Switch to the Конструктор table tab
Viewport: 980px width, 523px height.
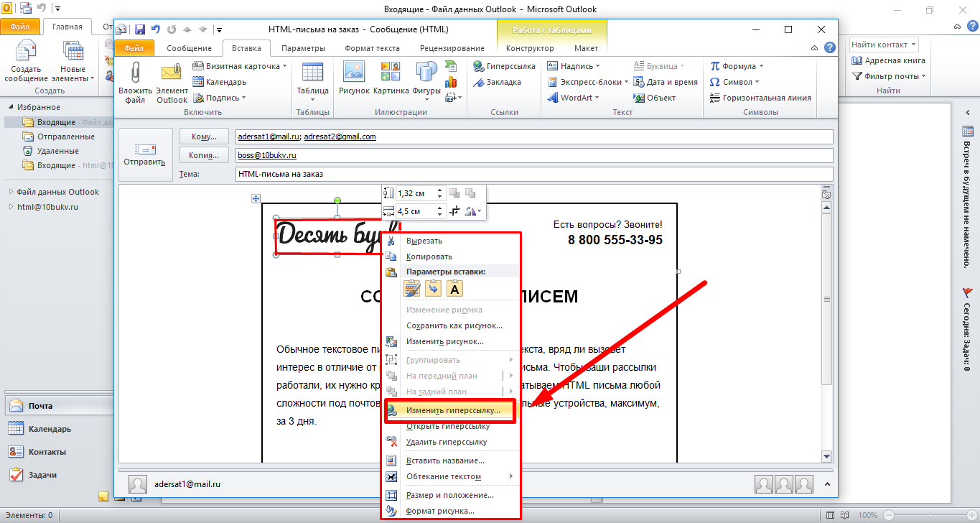point(530,48)
